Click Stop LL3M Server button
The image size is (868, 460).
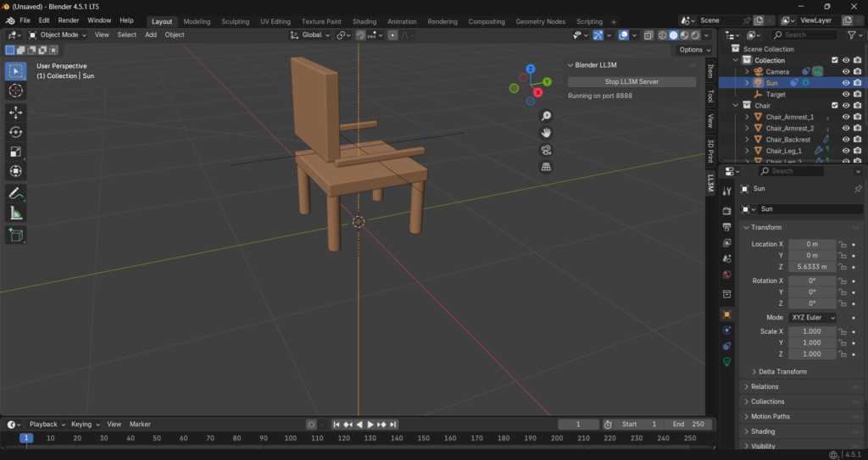point(632,82)
